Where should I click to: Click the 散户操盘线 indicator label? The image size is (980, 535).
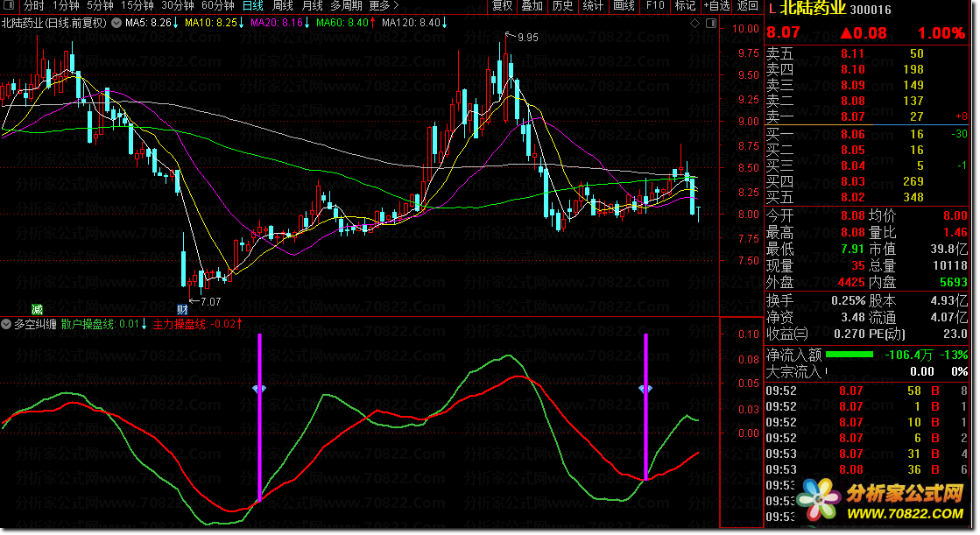coord(103,324)
